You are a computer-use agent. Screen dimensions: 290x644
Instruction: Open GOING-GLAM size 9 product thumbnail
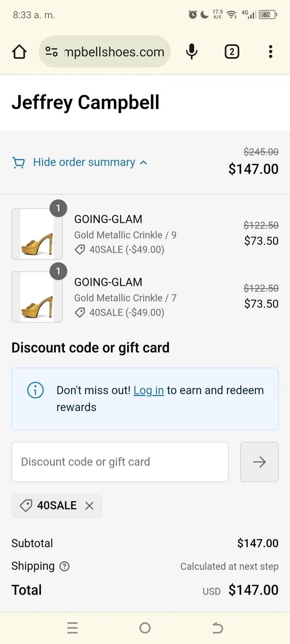point(37,234)
